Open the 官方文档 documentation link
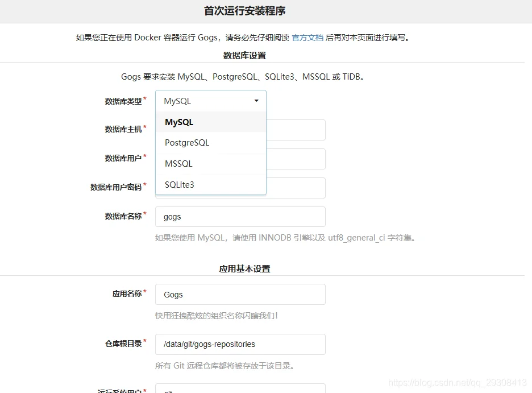This screenshot has height=393, width=532. coord(307,38)
